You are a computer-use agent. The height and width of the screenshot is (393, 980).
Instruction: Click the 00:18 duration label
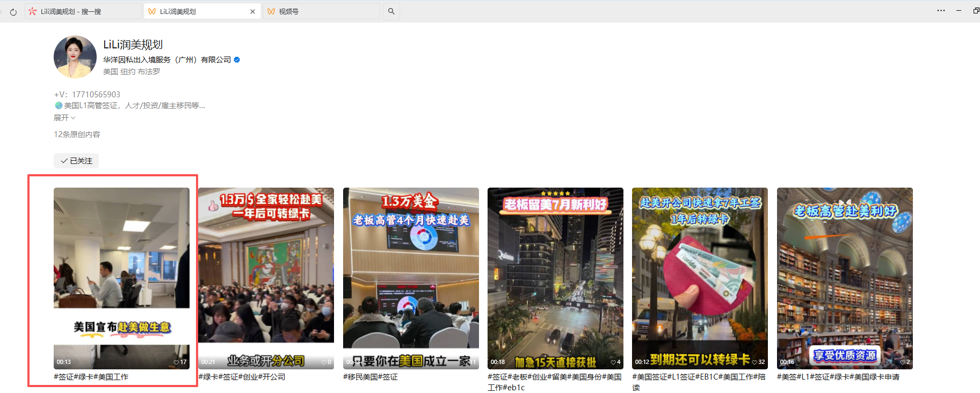click(x=498, y=362)
